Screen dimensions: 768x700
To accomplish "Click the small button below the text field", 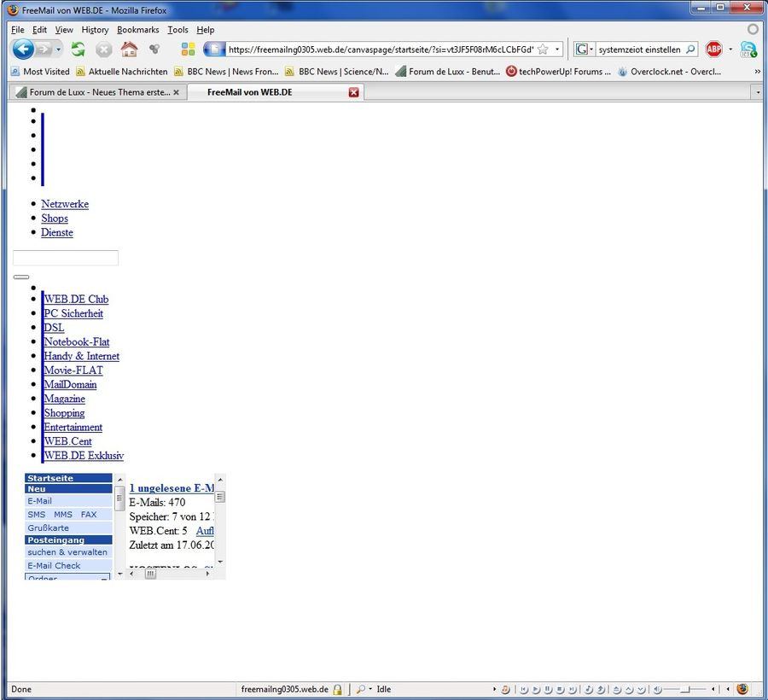I will tap(21, 277).
